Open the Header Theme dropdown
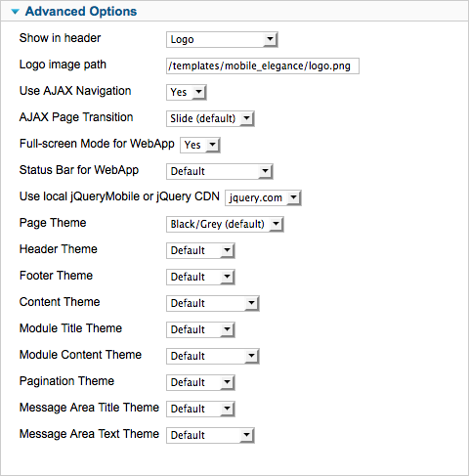Screen dimensions: 469x476 point(200,250)
